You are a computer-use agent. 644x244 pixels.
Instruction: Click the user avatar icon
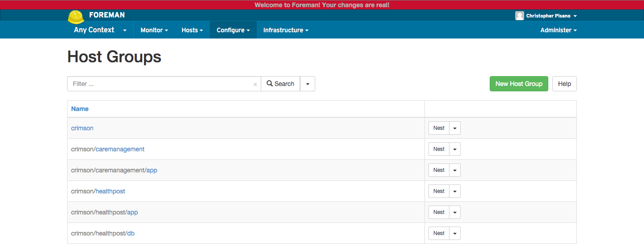pyautogui.click(x=519, y=16)
